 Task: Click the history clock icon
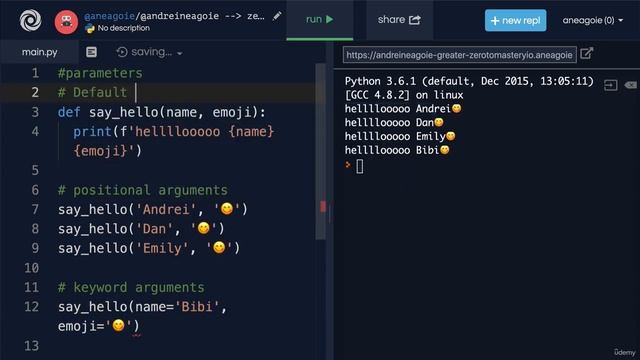122,52
